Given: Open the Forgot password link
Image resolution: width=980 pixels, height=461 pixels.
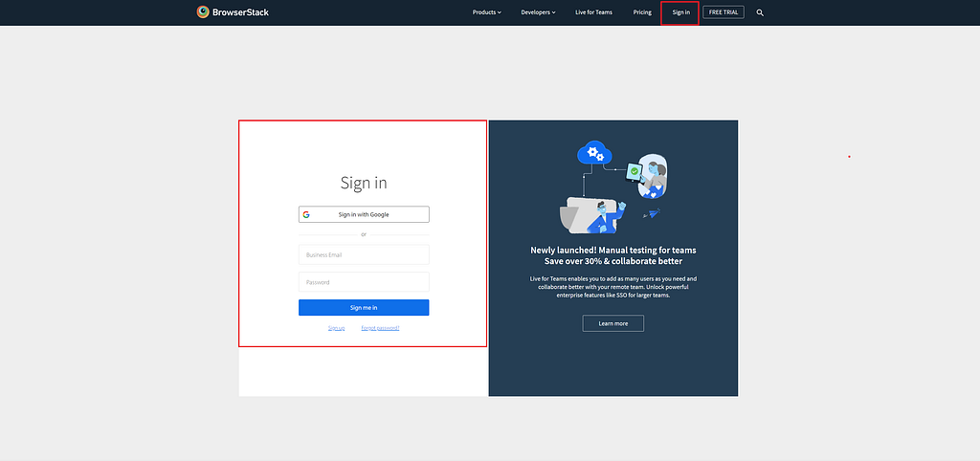Looking at the screenshot, I should pyautogui.click(x=380, y=328).
